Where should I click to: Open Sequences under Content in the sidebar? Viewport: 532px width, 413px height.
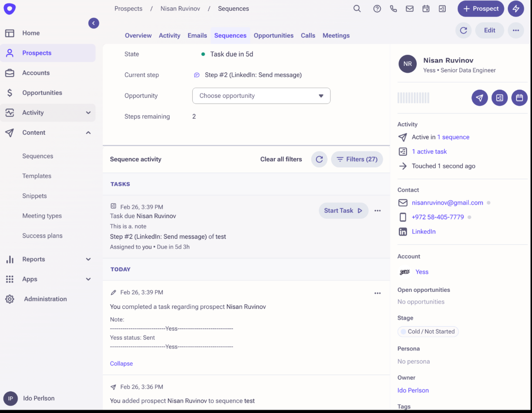click(x=38, y=156)
